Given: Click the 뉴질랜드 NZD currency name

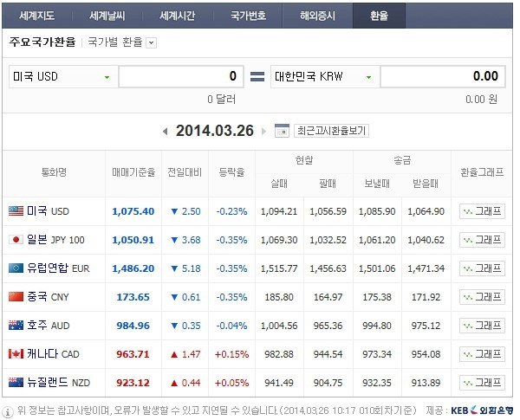Looking at the screenshot, I should (x=59, y=382).
